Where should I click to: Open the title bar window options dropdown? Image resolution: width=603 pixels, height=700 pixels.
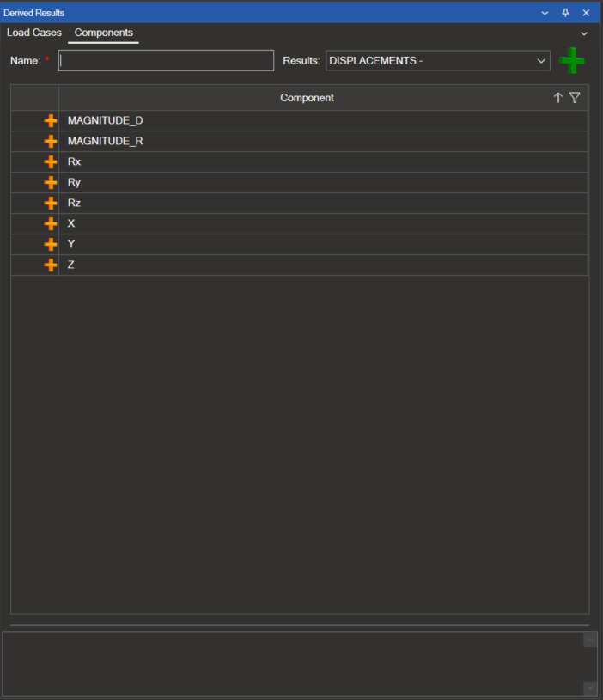coord(545,13)
